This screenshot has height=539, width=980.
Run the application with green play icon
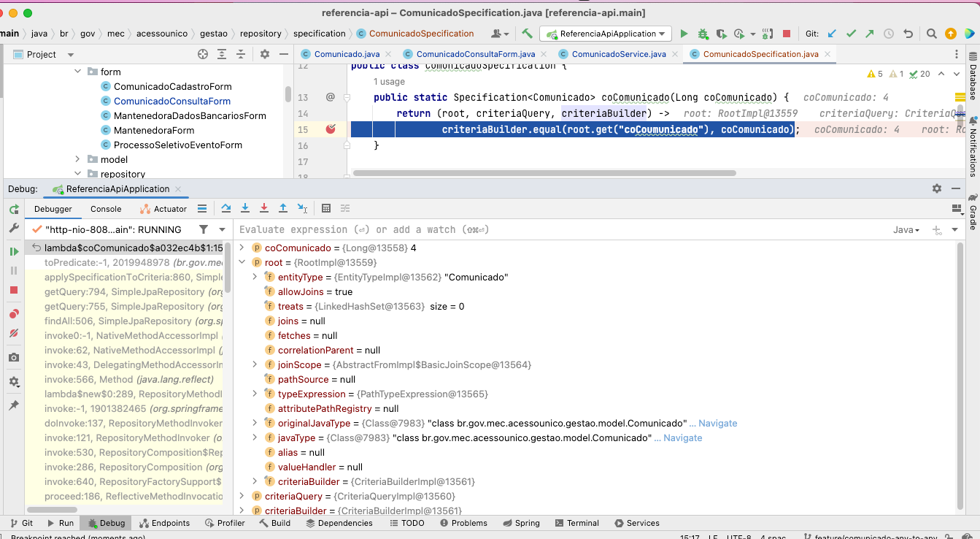684,34
